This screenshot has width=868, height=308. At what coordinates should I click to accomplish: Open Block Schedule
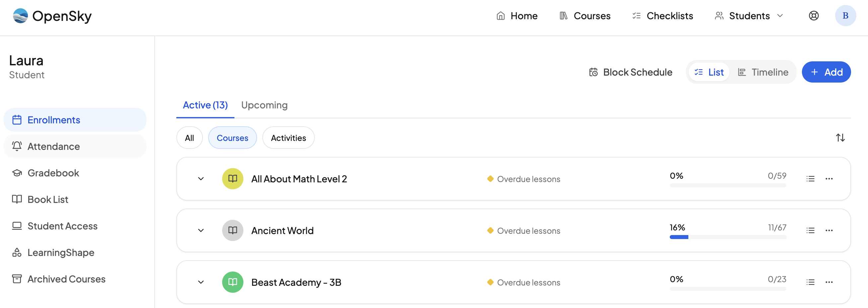pyautogui.click(x=631, y=72)
